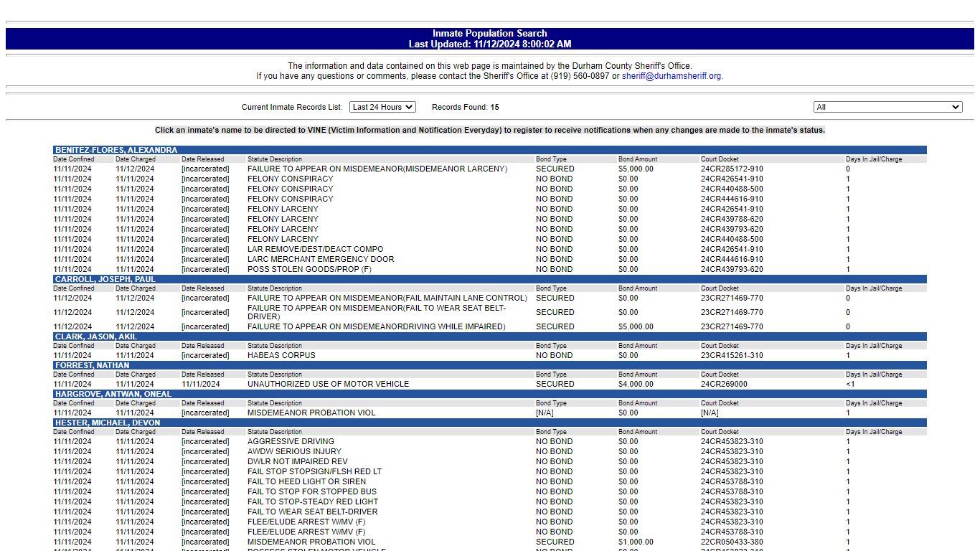Select <1 days in jail value
980x551 pixels.
850,385
